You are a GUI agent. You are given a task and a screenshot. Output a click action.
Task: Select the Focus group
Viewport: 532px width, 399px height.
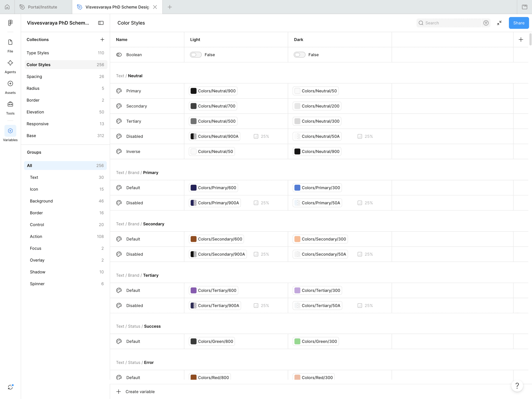(x=65, y=248)
